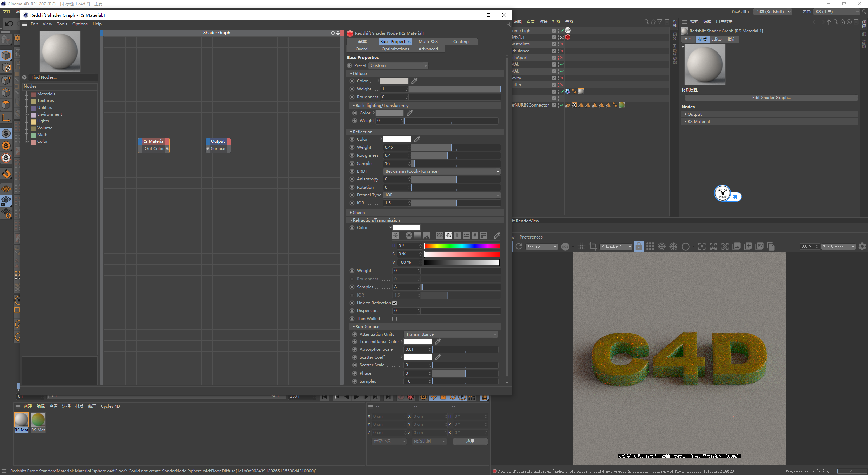Click the undo arrow icon
The image size is (868, 475).
pos(9,24)
